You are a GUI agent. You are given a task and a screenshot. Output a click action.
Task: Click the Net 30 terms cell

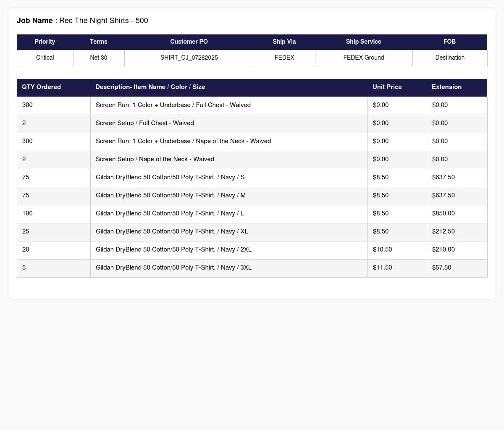click(x=99, y=58)
